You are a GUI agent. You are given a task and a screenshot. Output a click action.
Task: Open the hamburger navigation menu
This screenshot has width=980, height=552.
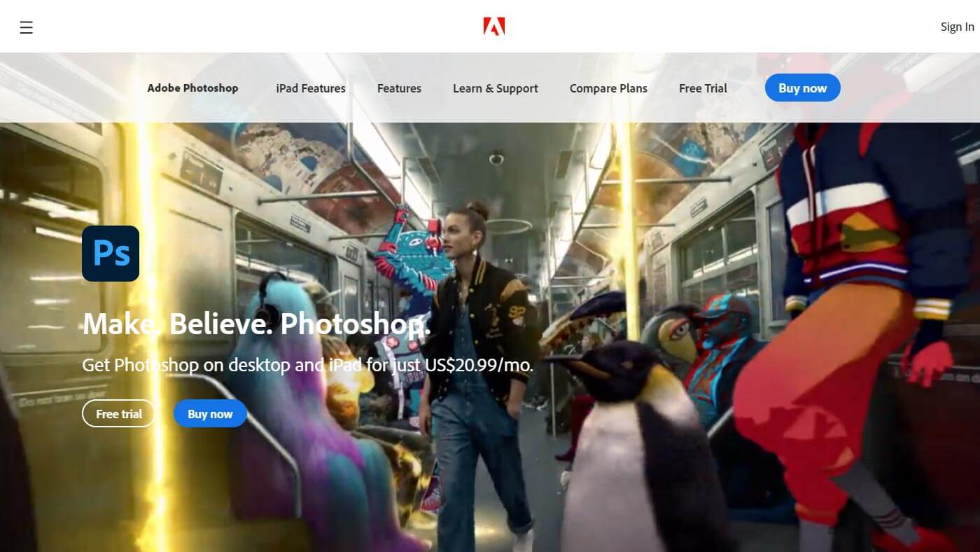click(27, 27)
